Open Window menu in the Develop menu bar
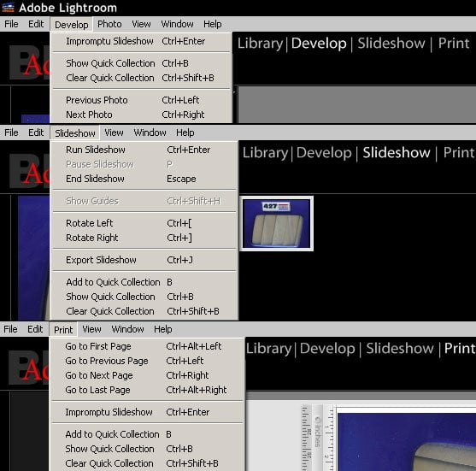The height and width of the screenshot is (471, 476). point(177,24)
